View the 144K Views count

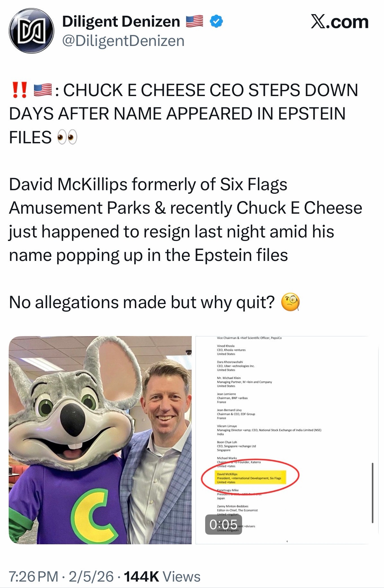162,576
